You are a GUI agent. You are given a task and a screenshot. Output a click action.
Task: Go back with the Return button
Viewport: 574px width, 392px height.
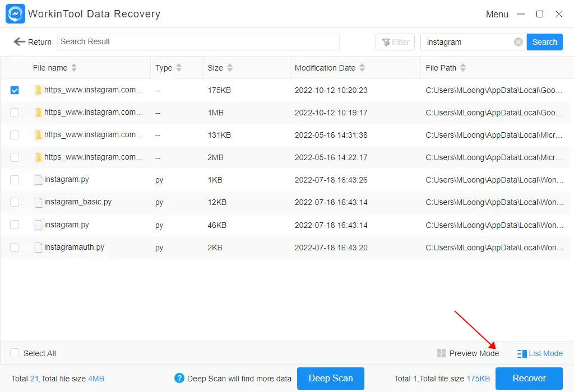pos(33,42)
